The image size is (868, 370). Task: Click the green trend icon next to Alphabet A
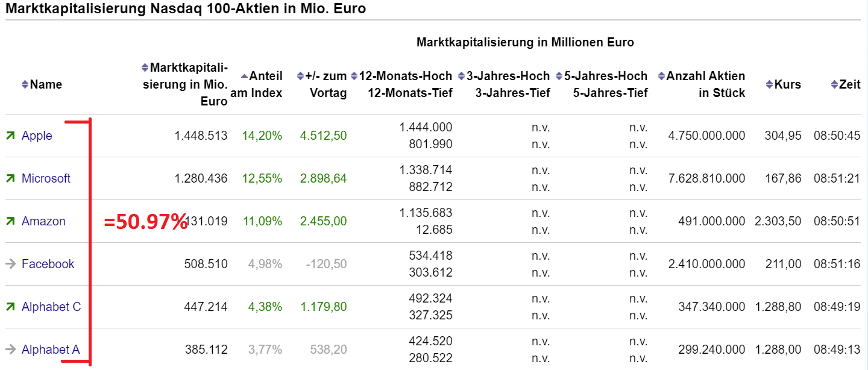tap(10, 350)
